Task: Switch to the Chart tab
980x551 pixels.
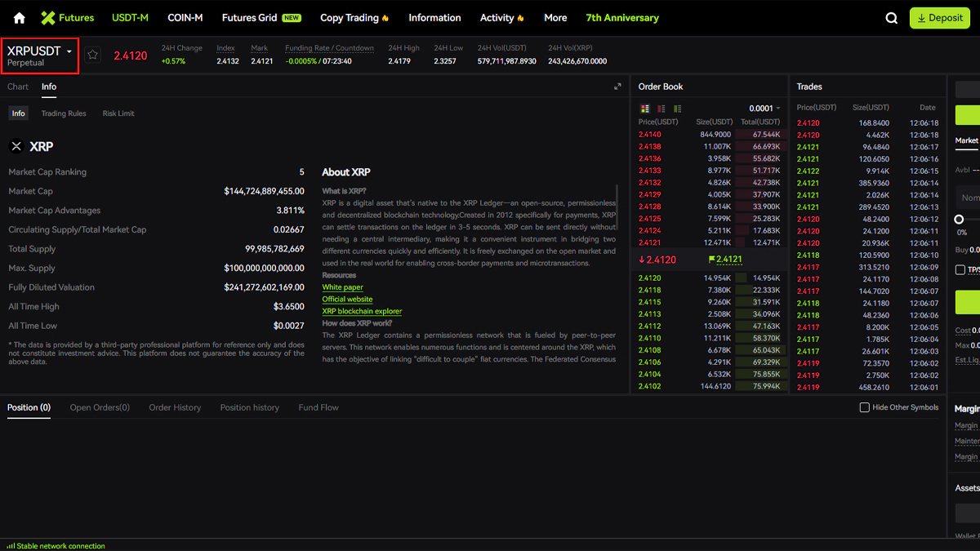Action: coord(18,87)
